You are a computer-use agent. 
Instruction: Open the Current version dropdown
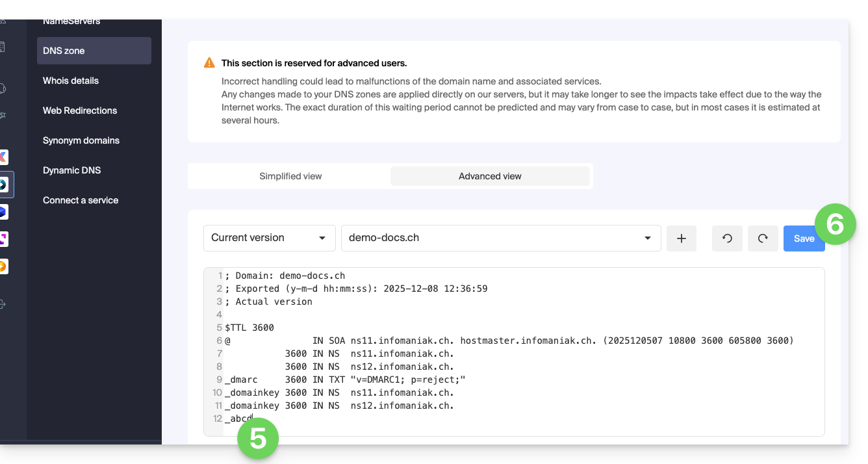[x=270, y=238]
